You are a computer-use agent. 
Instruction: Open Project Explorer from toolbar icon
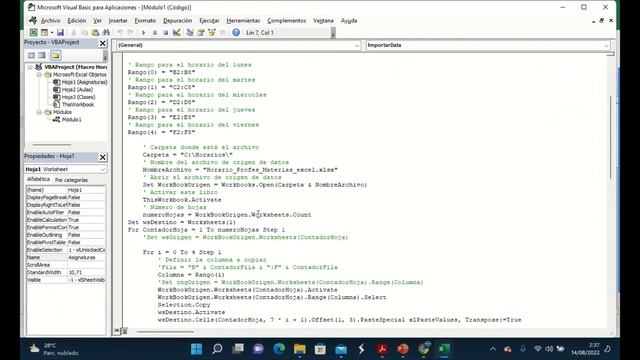pos(190,33)
